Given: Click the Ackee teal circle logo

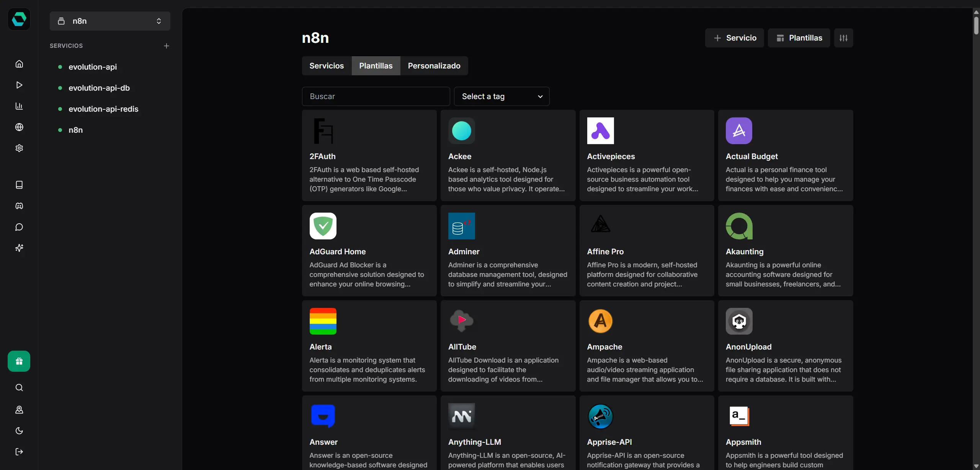Looking at the screenshot, I should [x=462, y=131].
